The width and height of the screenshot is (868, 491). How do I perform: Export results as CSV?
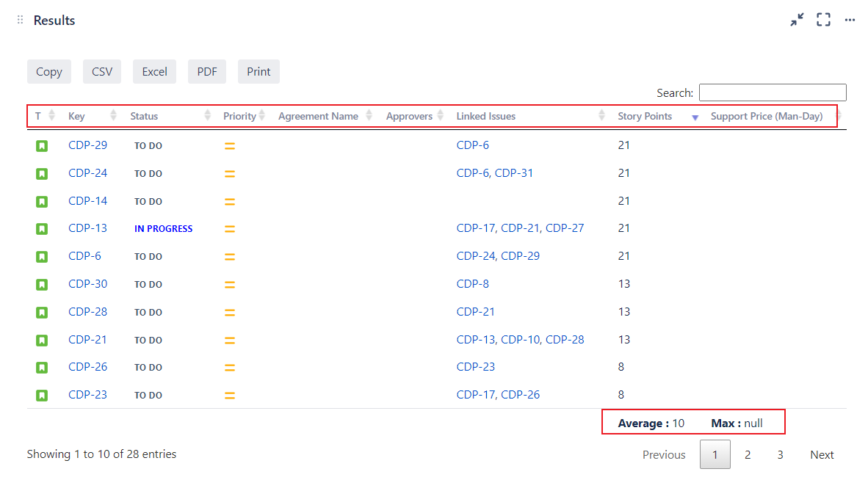[102, 71]
